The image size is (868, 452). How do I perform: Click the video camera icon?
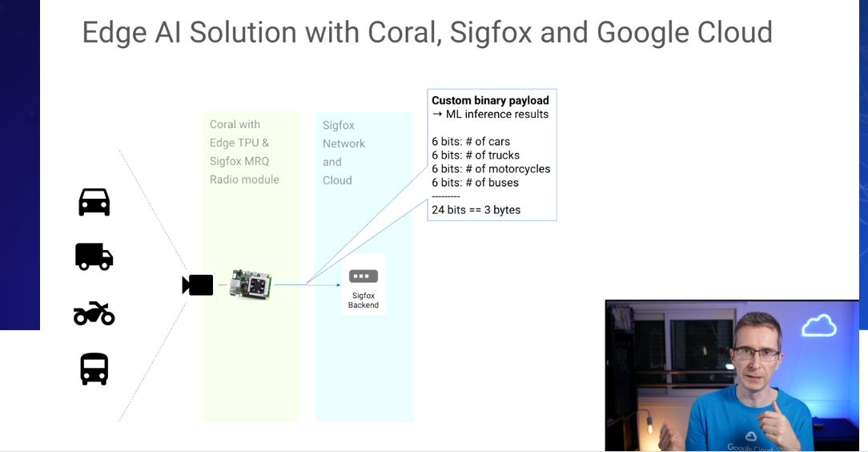[198, 285]
